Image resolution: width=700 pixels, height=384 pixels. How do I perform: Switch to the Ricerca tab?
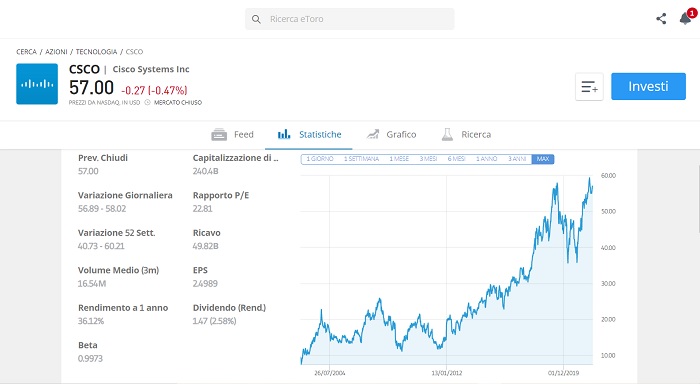pos(466,134)
